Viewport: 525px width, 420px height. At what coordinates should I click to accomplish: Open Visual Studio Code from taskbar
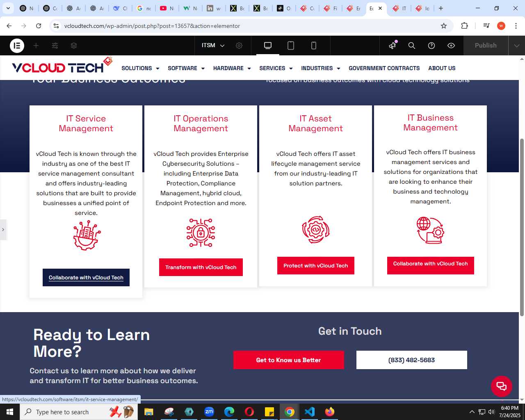(x=310, y=412)
